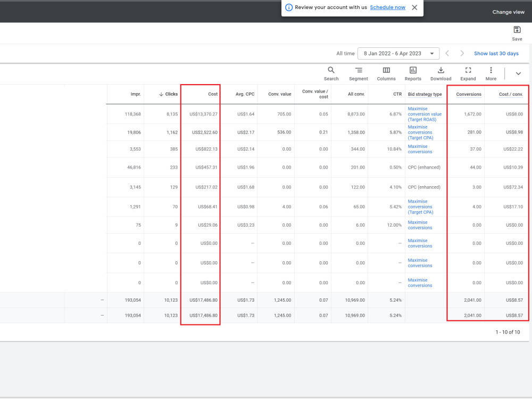Open Maximise conversions (Target CPA) in US$68.41 row
The width and height of the screenshot is (532, 399).
coord(420,206)
